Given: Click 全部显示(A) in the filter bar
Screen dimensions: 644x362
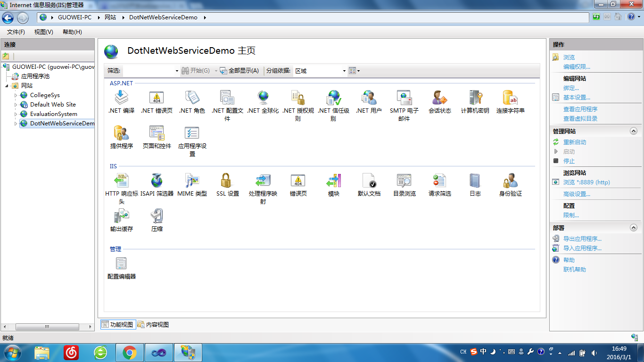Looking at the screenshot, I should (x=239, y=71).
